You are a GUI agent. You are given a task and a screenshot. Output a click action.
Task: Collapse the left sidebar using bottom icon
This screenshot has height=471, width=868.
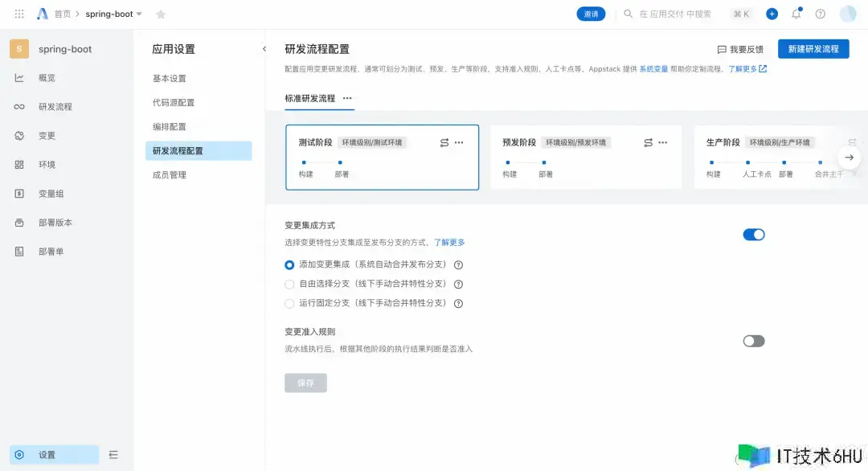click(x=113, y=455)
